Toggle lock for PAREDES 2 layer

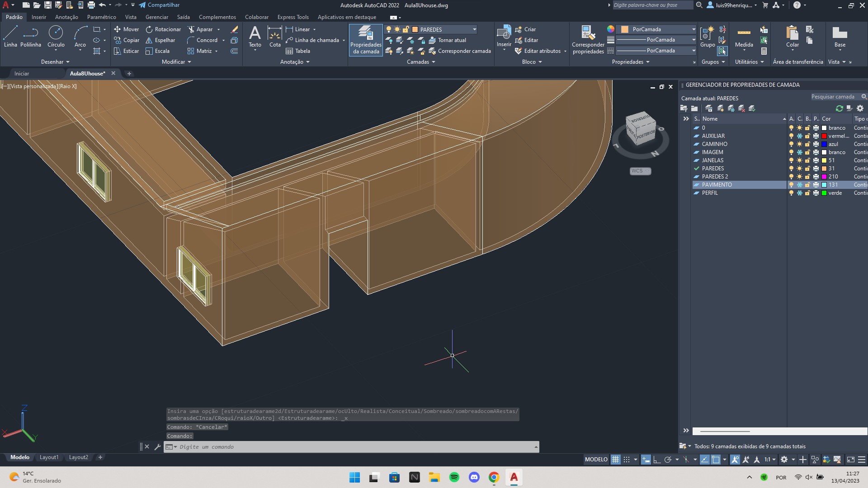tap(807, 177)
